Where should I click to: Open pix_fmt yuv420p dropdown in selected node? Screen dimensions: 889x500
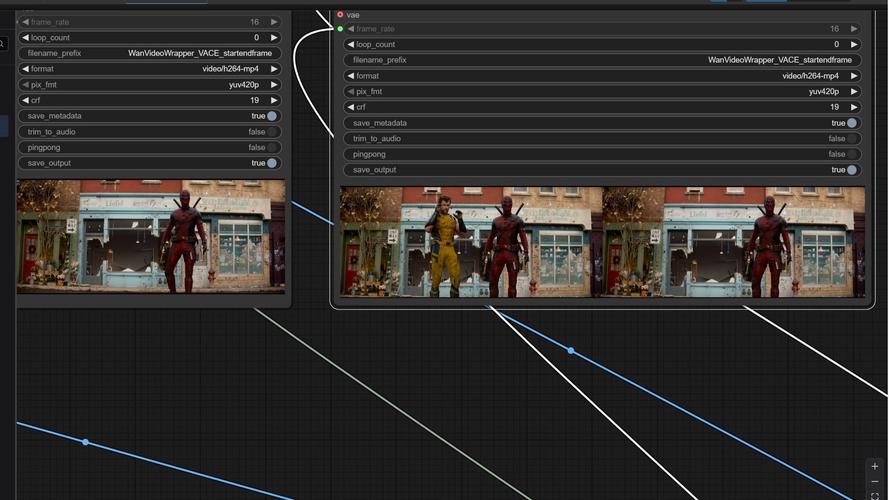[x=602, y=91]
